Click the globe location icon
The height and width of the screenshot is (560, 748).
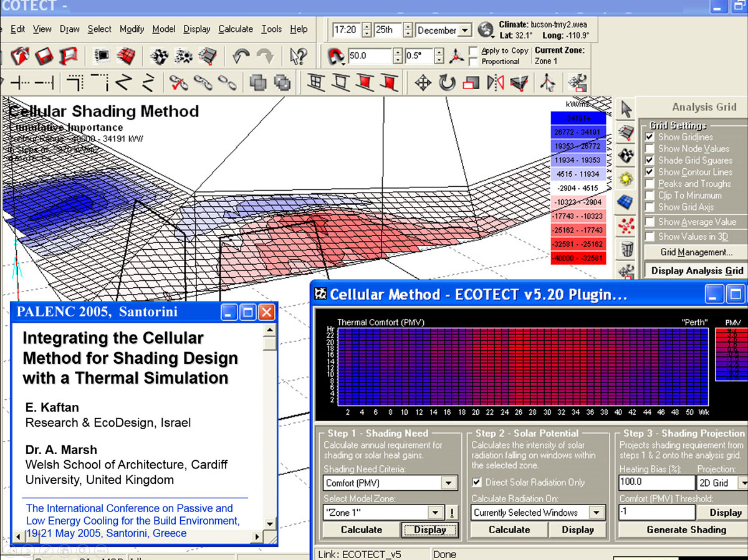point(486,29)
